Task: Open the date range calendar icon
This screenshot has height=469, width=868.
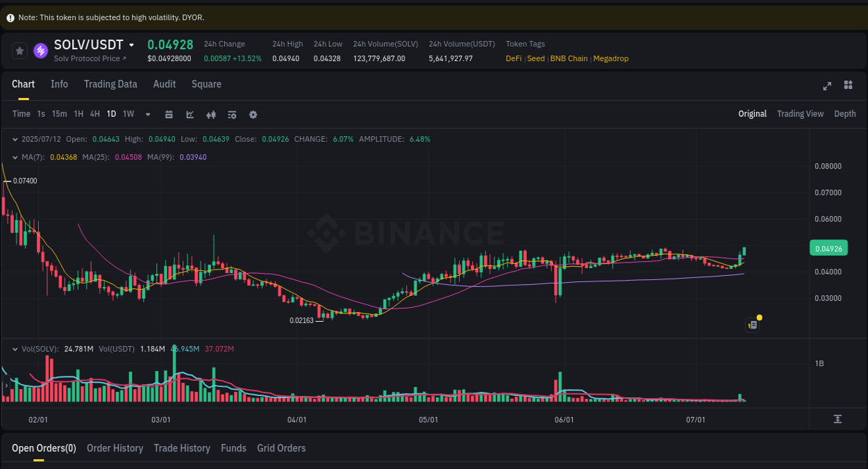Action: 169,114
